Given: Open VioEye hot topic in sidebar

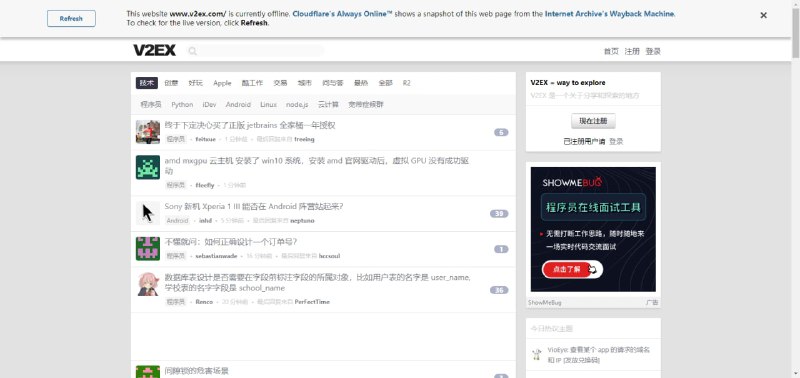Looking at the screenshot, I should pos(599,355).
